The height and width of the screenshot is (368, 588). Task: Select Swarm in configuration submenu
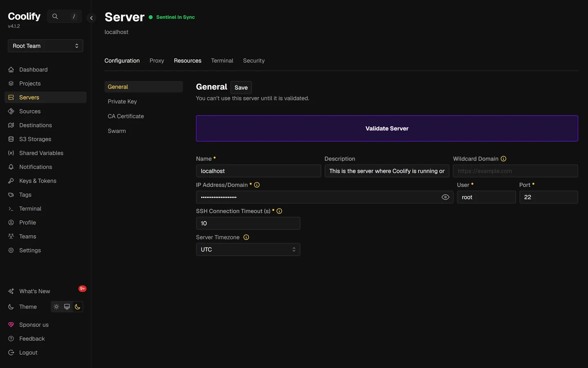pyautogui.click(x=144, y=131)
